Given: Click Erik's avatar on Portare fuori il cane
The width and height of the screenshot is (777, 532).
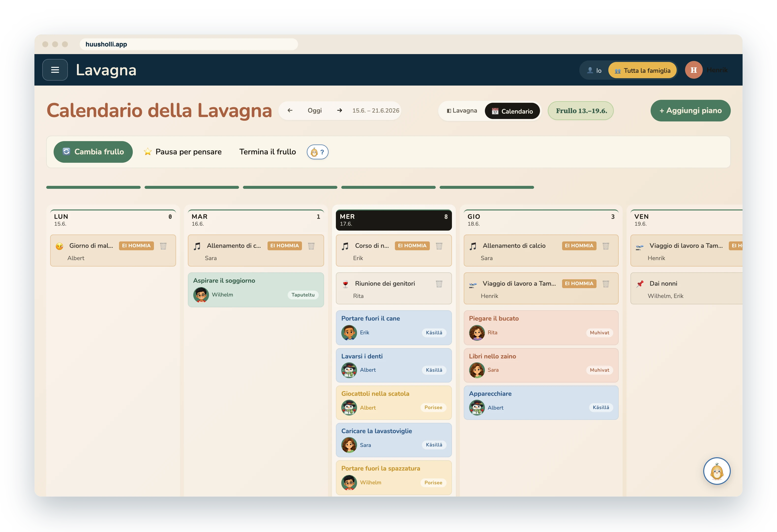Looking at the screenshot, I should pos(349,332).
